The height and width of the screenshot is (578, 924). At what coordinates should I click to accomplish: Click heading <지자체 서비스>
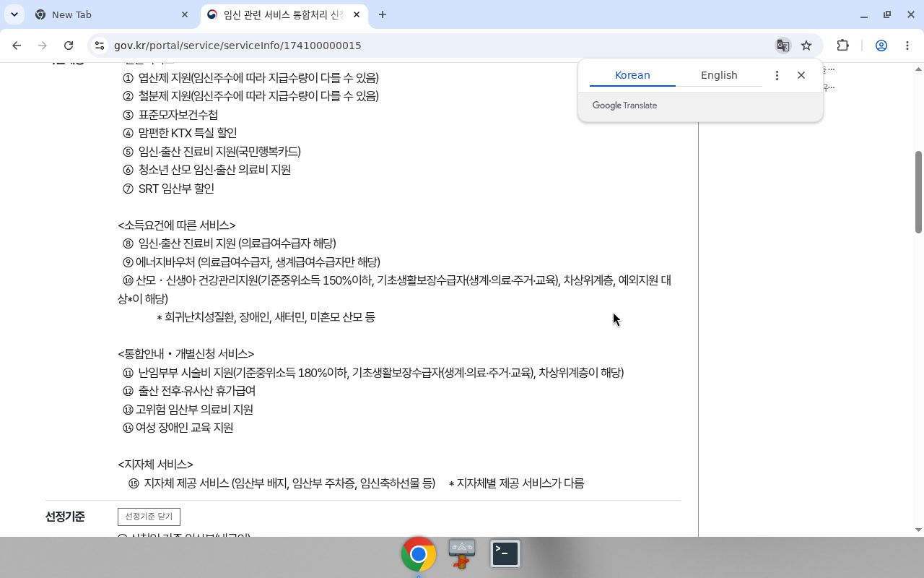(x=155, y=465)
